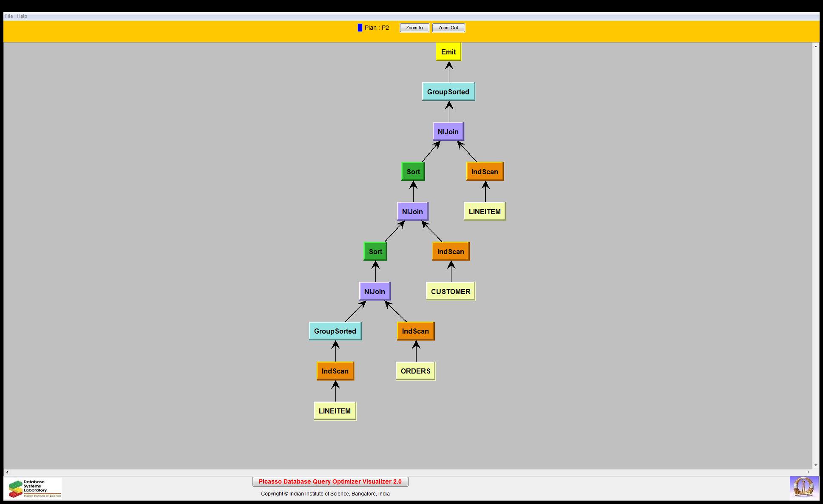Click the bottom LINEITEM table node

(335, 411)
